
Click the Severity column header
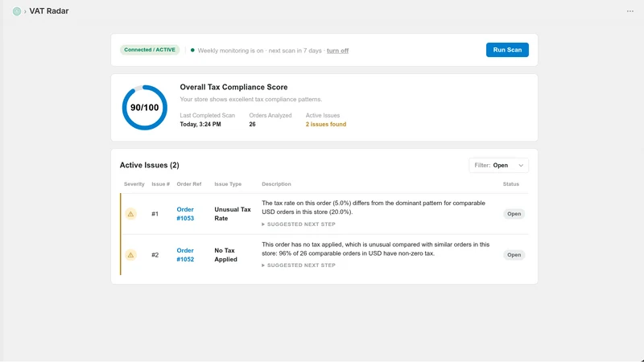click(x=134, y=184)
